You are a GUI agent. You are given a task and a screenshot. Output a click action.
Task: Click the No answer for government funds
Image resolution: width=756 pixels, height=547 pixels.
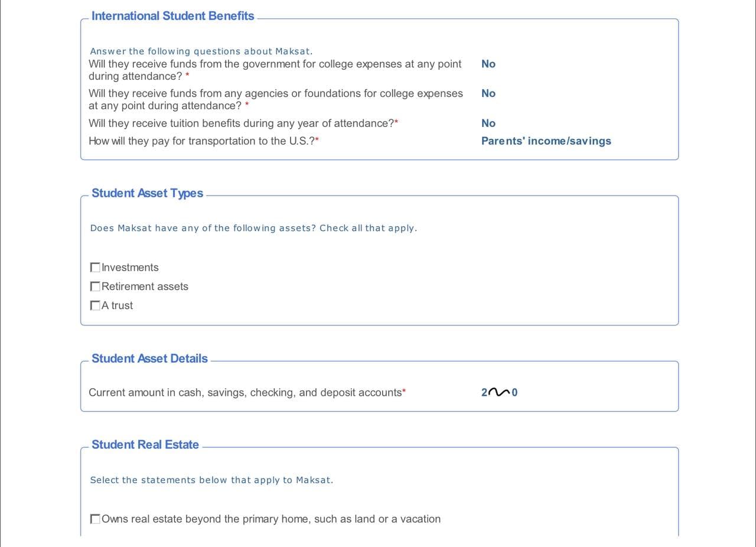(488, 64)
